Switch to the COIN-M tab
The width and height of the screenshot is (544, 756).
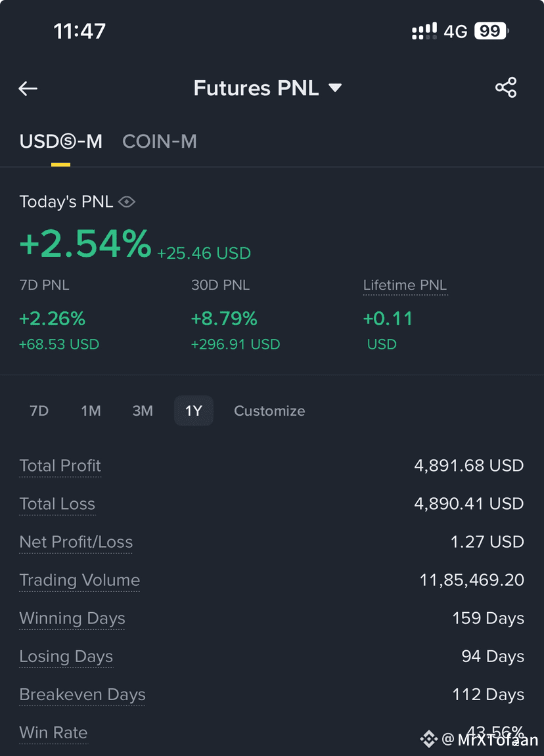tap(160, 141)
